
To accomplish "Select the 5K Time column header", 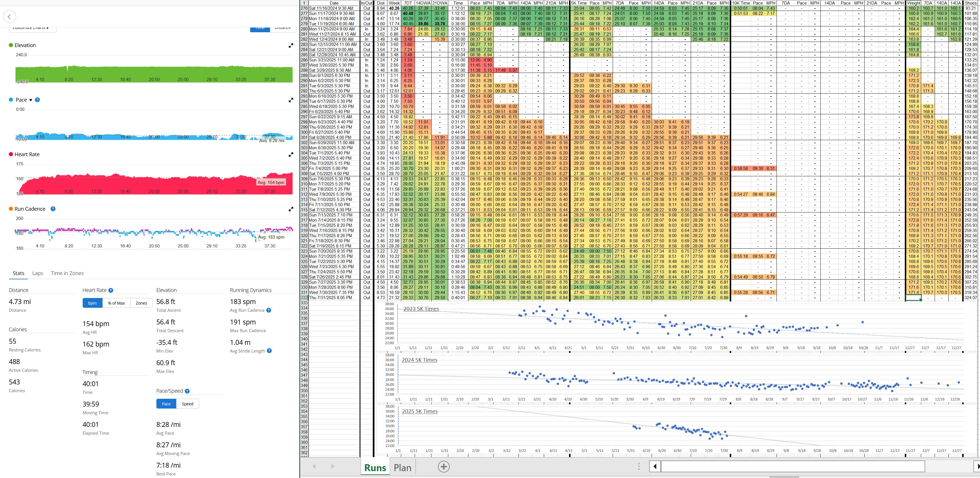I will point(579,3).
